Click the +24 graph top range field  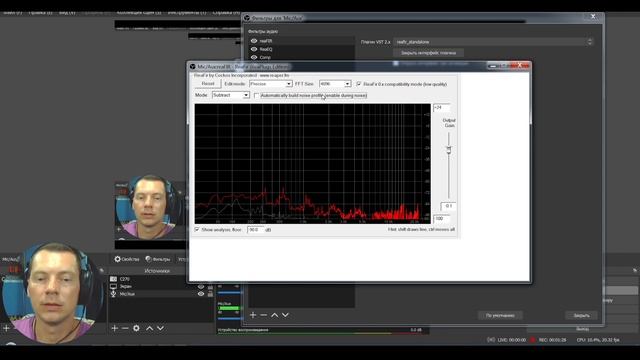pyautogui.click(x=441, y=108)
